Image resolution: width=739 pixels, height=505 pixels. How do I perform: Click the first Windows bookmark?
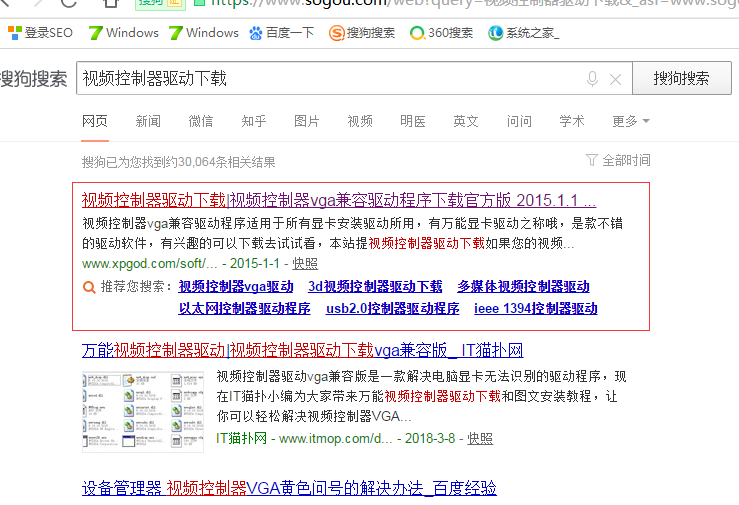point(123,33)
